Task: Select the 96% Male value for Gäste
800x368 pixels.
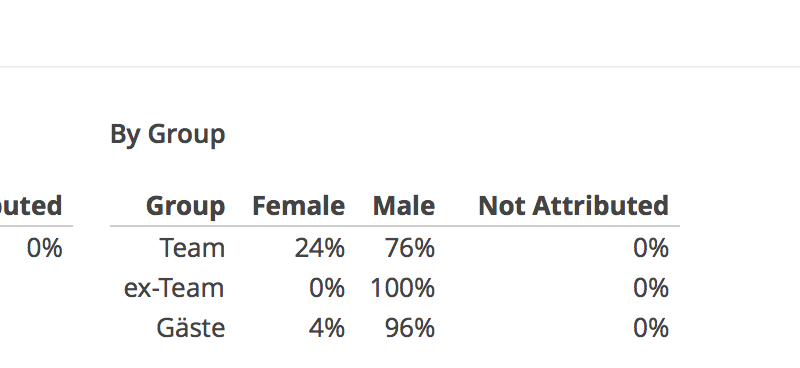Action: pos(410,328)
